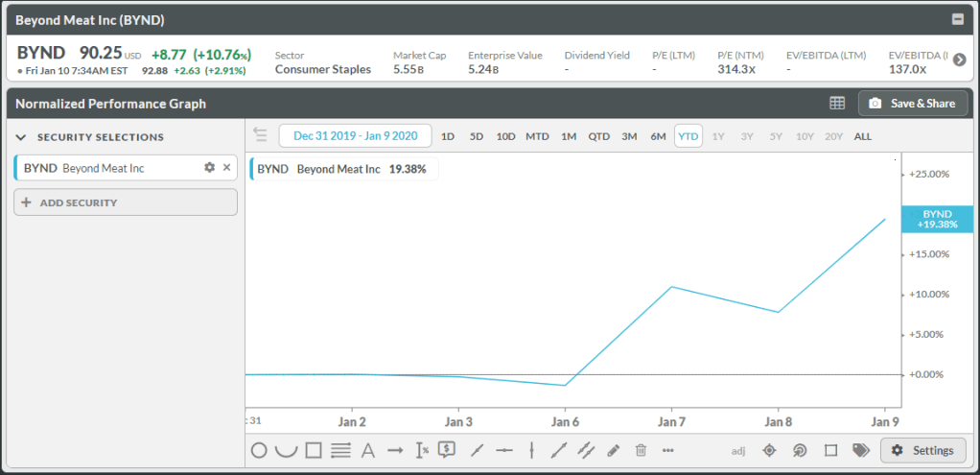
Task: Toggle the adj price adjustment option
Action: click(x=737, y=450)
